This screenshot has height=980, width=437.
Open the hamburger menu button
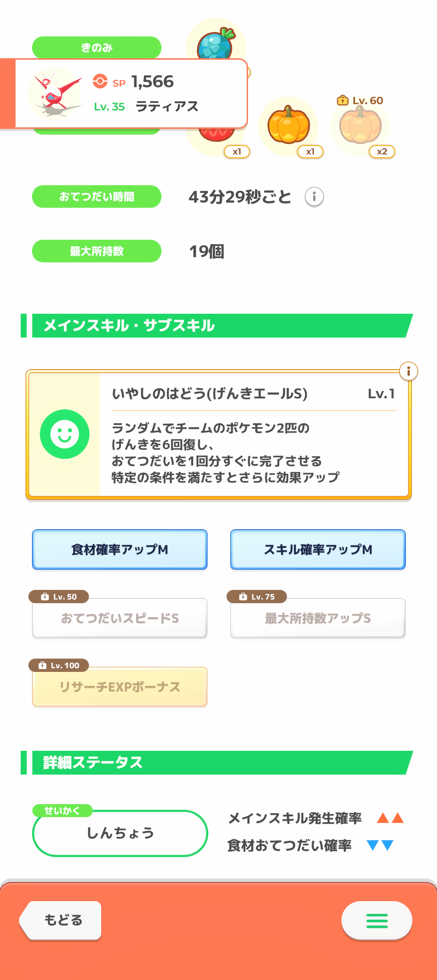tap(377, 921)
